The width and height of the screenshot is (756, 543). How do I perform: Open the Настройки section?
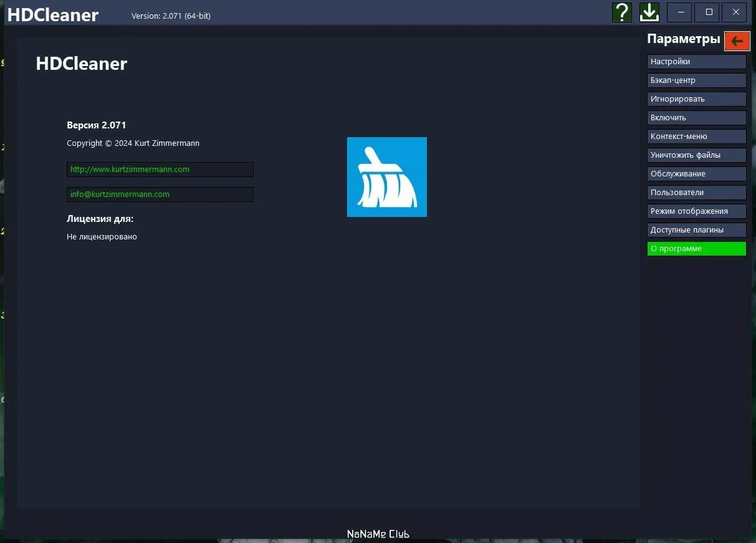(697, 62)
